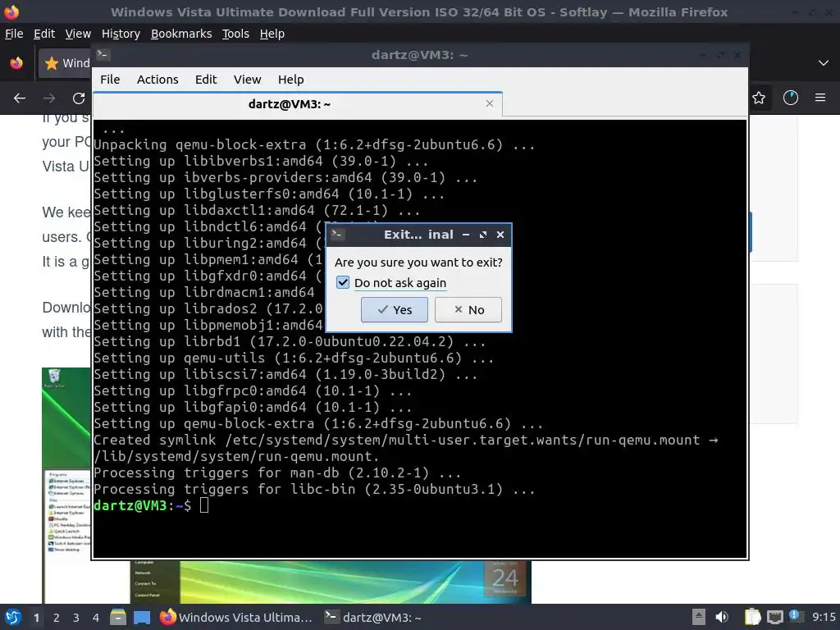Cancel exit with the No button

click(468, 309)
